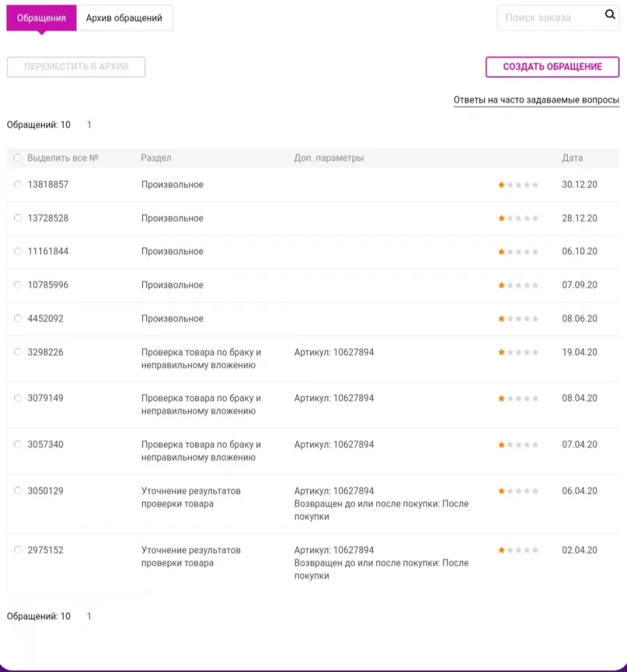Open request number 3079149
Viewport: 627px width, 672px height.
pos(45,398)
